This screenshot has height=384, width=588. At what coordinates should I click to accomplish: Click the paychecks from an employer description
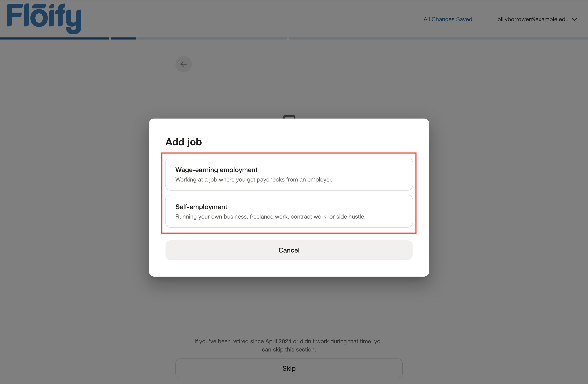254,179
